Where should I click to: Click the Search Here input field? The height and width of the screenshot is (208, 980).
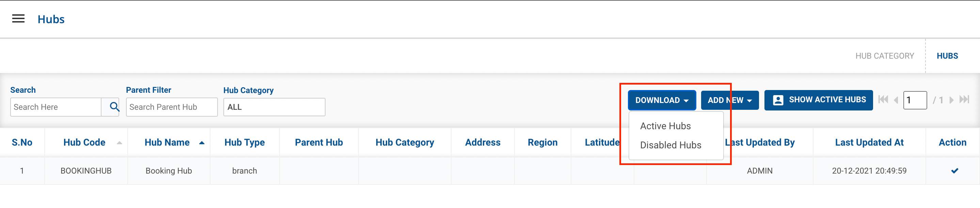pyautogui.click(x=56, y=107)
